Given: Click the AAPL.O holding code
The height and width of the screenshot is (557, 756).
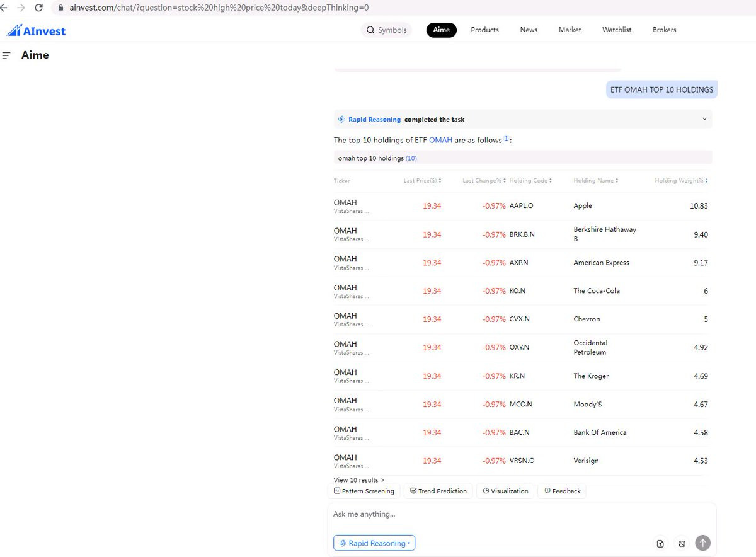Looking at the screenshot, I should tap(522, 206).
